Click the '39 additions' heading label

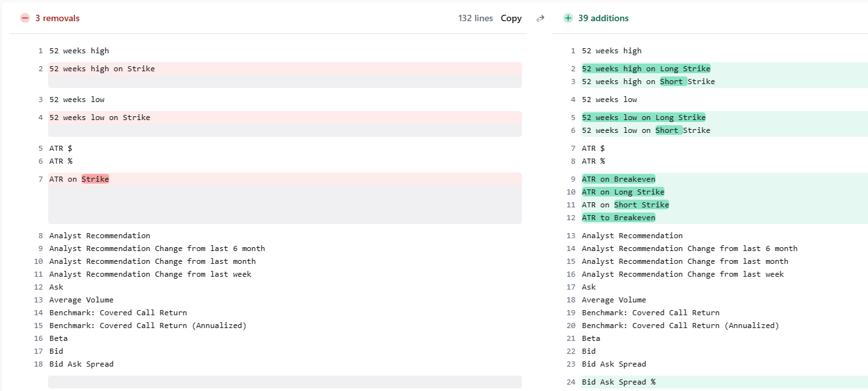coord(603,18)
